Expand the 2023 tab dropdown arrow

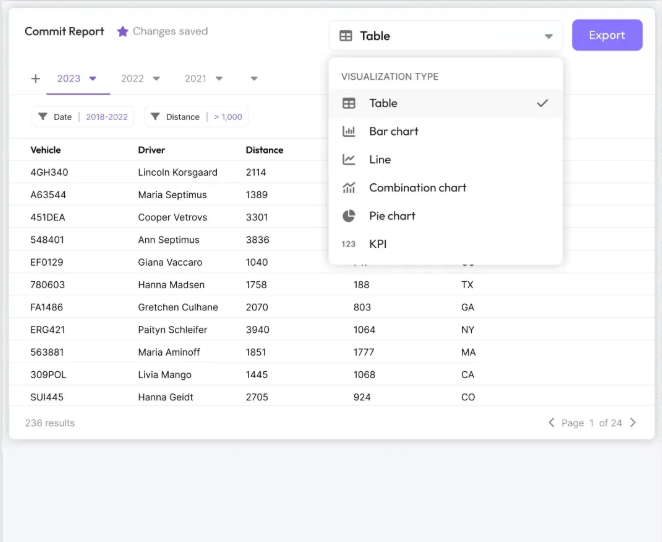tap(93, 78)
